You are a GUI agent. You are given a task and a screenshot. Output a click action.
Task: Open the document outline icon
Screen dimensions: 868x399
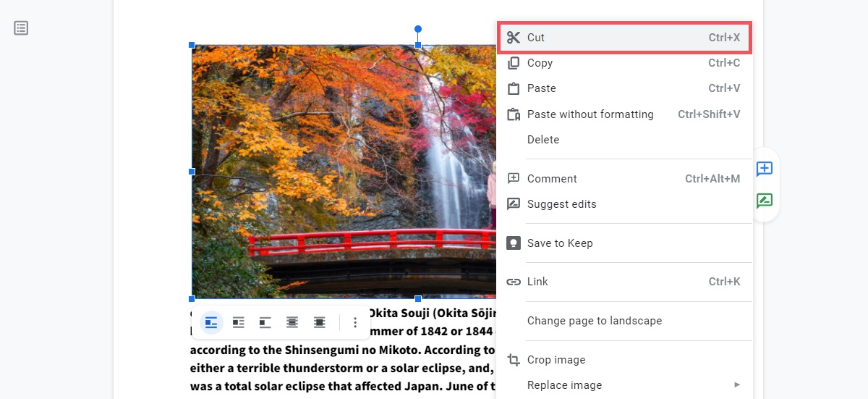click(x=22, y=28)
